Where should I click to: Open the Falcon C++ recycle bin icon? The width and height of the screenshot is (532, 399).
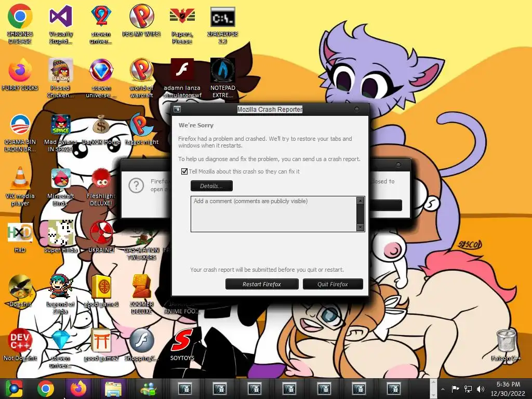[x=506, y=344]
